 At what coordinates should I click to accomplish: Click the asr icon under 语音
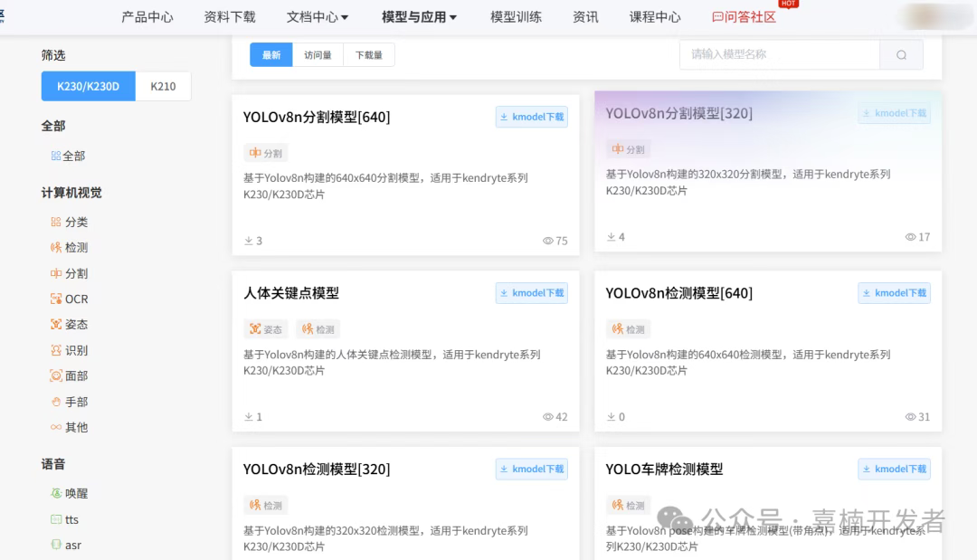pyautogui.click(x=56, y=545)
